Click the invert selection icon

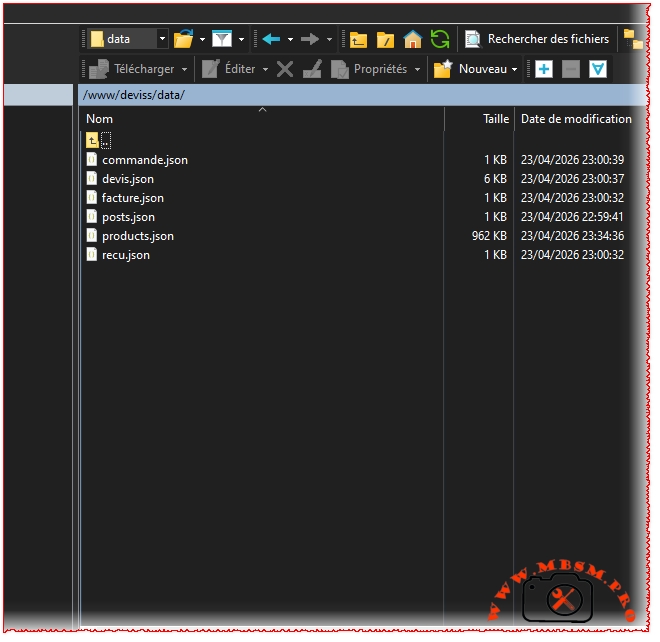598,69
